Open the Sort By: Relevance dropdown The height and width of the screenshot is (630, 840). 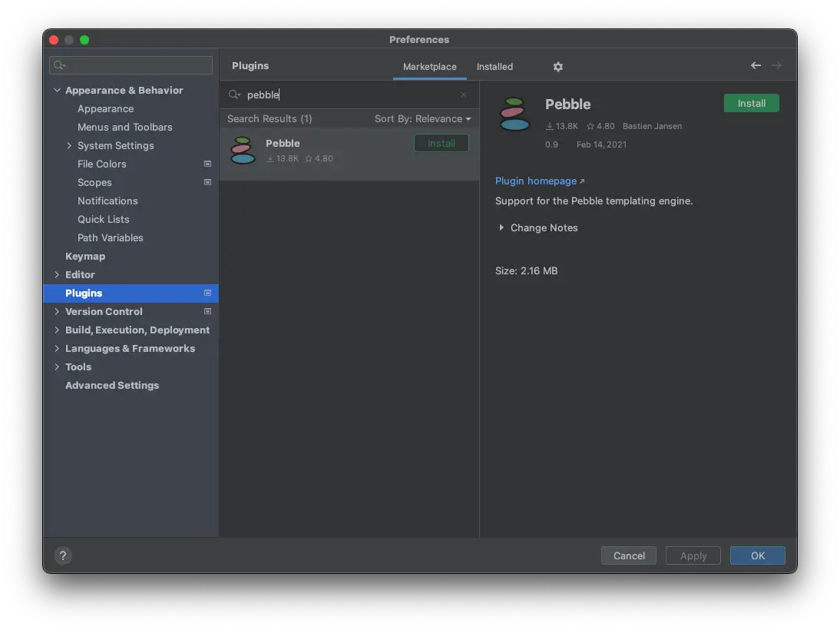[x=422, y=119]
